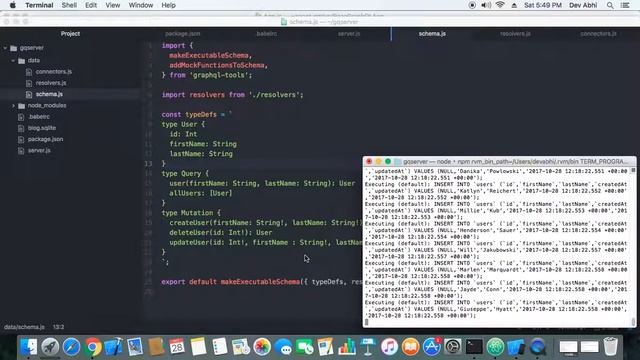Open Notification Center list icon
640x360 pixels.
click(x=625, y=5)
